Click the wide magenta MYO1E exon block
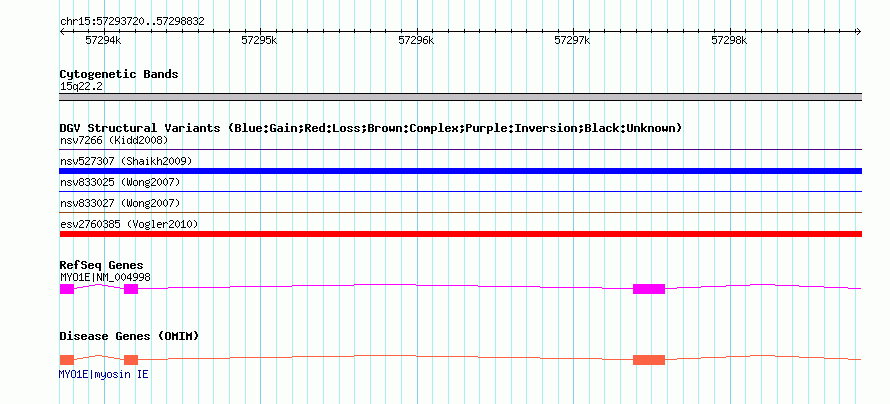The width and height of the screenshot is (890, 404). click(x=649, y=289)
